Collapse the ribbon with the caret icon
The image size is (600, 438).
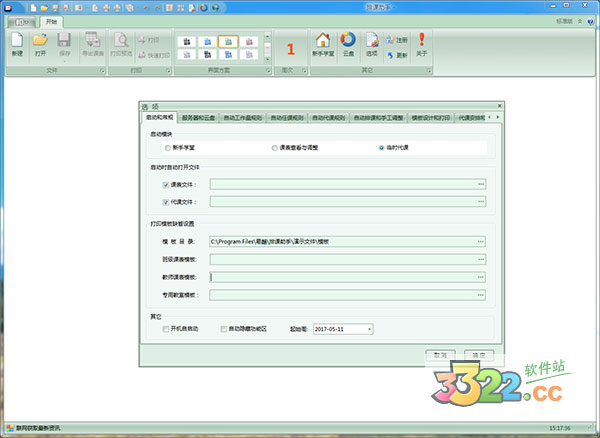580,21
